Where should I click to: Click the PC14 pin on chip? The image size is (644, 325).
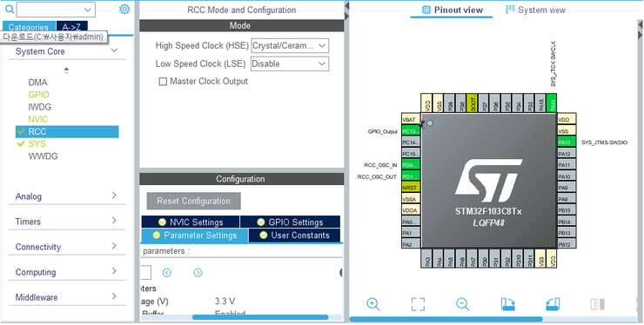411,143
